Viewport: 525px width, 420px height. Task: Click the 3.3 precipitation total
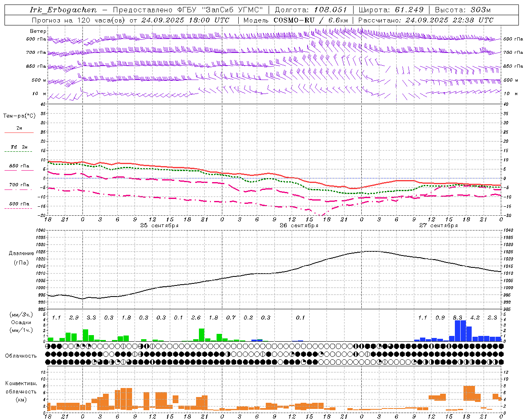pos(91,317)
